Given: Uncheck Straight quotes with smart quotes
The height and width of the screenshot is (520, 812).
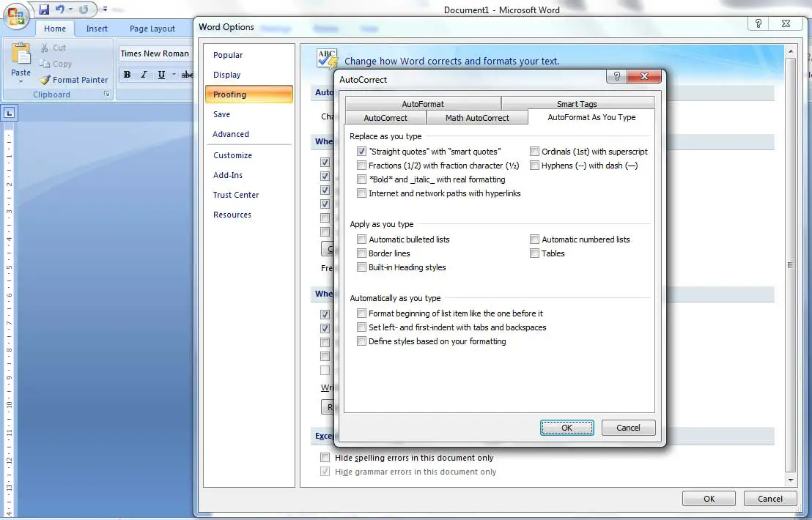Looking at the screenshot, I should click(x=361, y=152).
